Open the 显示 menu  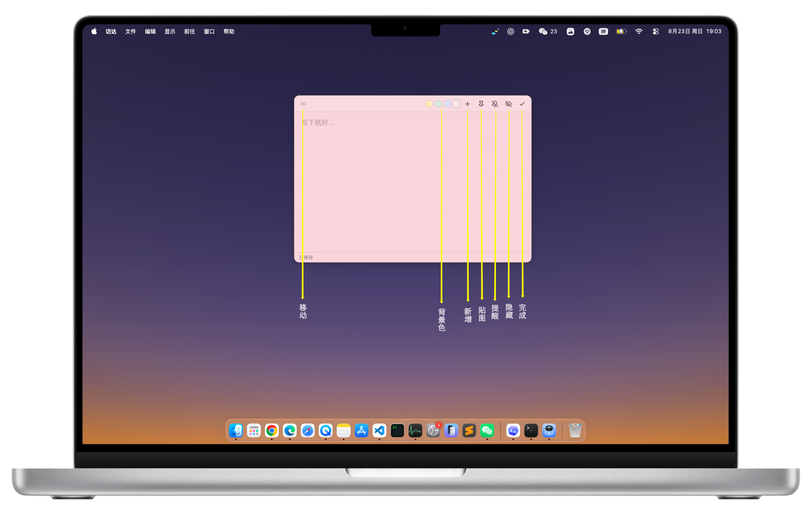[170, 31]
